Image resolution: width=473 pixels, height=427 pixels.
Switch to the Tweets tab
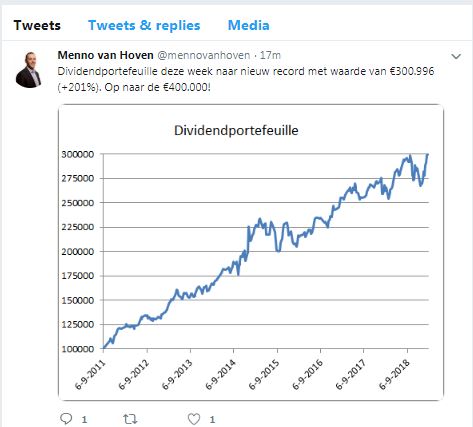pyautogui.click(x=37, y=25)
